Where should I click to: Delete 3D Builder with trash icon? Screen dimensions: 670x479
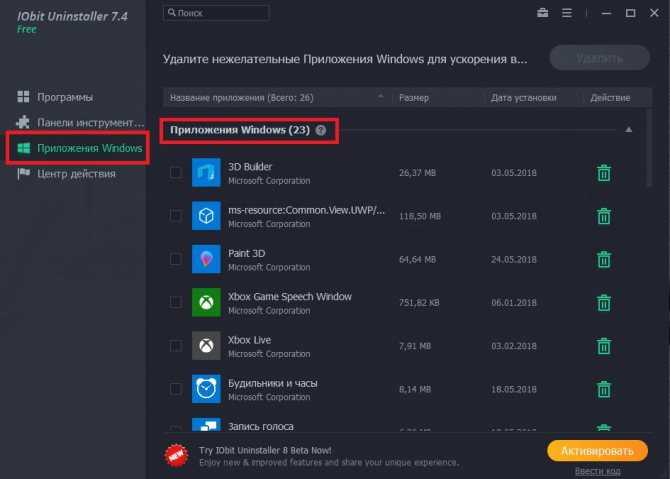click(604, 173)
